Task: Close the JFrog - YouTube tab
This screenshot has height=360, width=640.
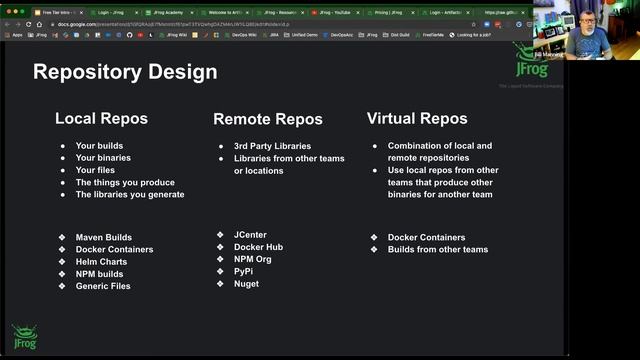Action: pos(358,13)
